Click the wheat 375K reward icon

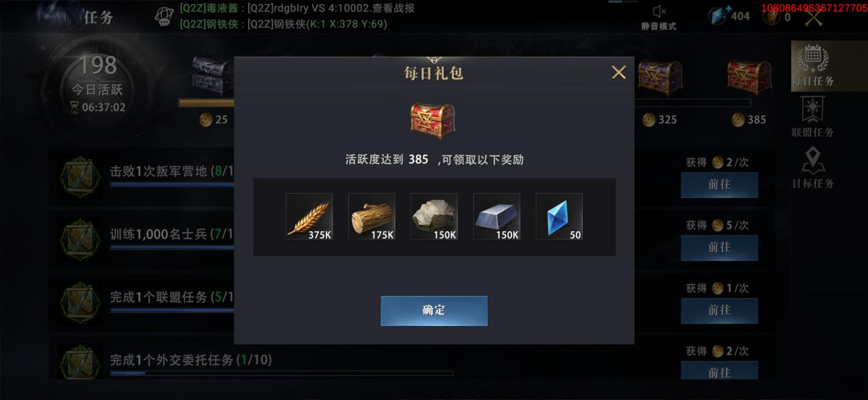(309, 216)
